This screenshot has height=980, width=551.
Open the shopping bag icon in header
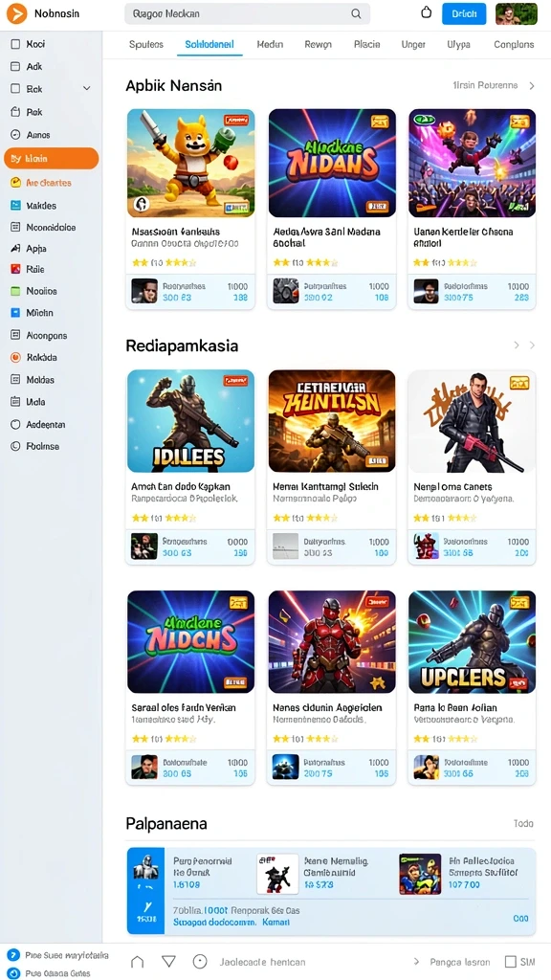coord(427,12)
